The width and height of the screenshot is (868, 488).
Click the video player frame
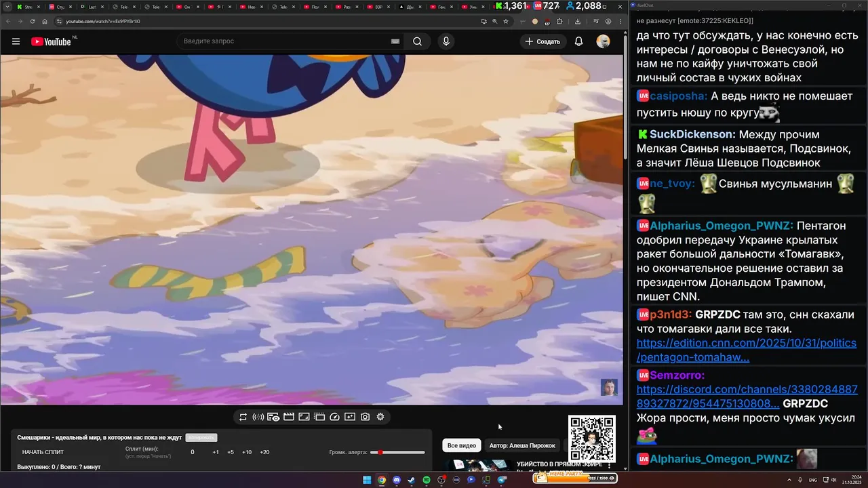click(x=311, y=230)
